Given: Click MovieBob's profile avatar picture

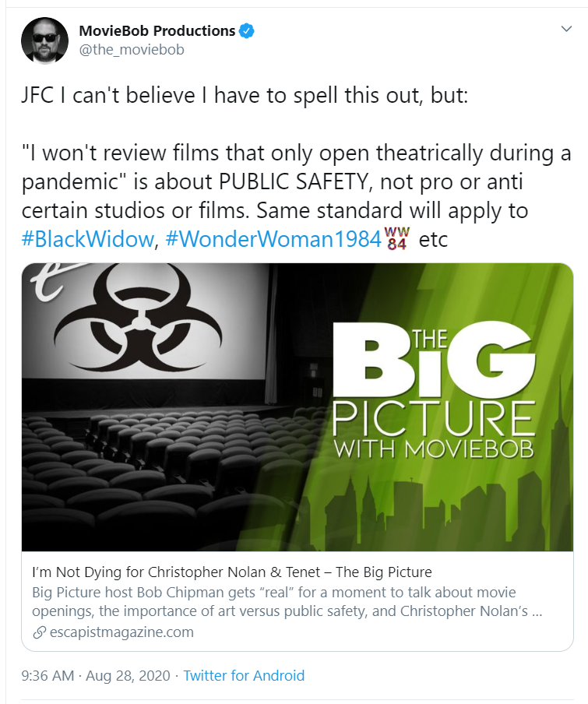Looking at the screenshot, I should pos(45,40).
